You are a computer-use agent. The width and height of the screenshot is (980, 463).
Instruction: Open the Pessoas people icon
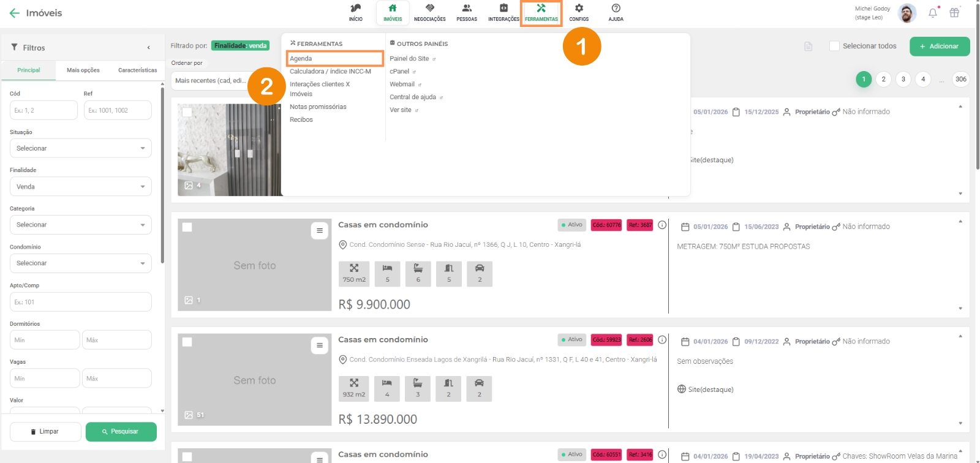[467, 9]
